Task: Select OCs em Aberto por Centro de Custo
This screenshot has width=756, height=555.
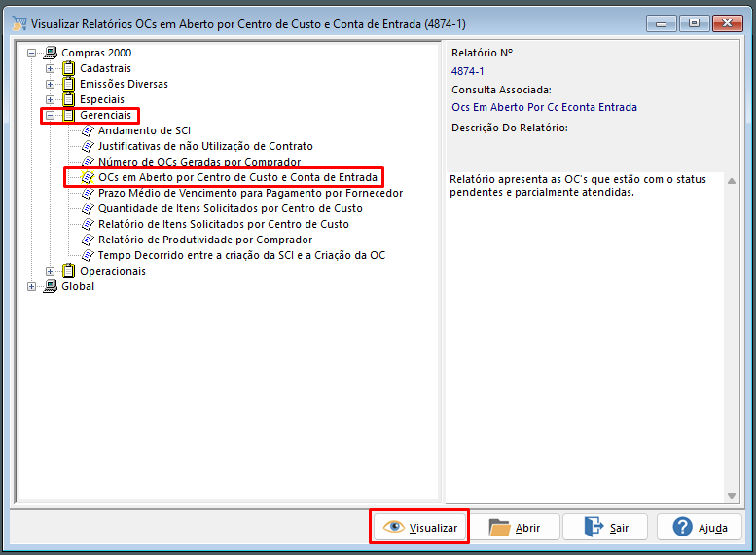Action: click(237, 177)
